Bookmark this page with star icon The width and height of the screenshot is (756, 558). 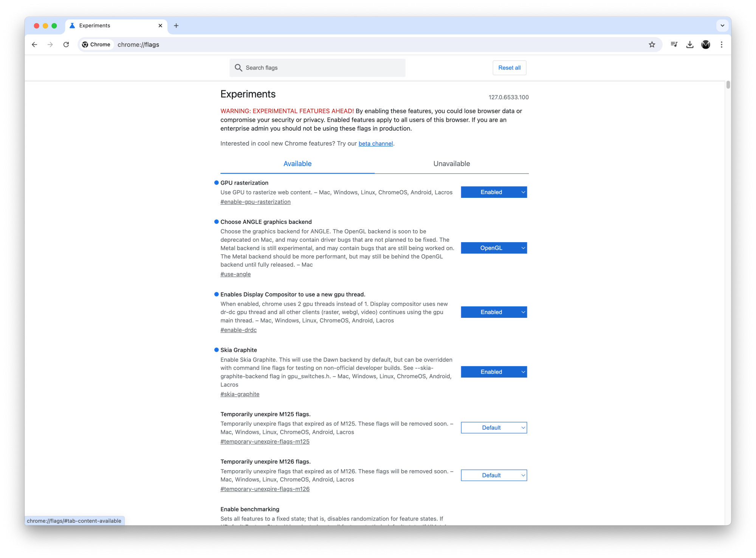[652, 45]
